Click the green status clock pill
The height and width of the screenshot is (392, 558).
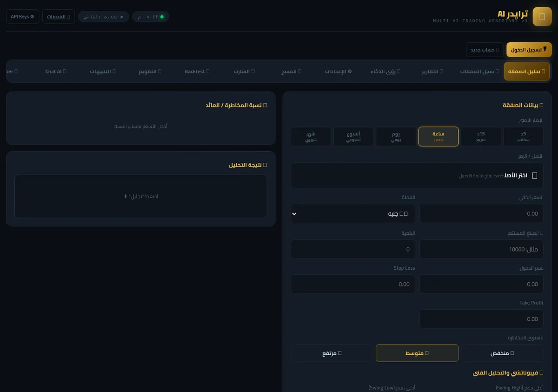pyautogui.click(x=151, y=17)
